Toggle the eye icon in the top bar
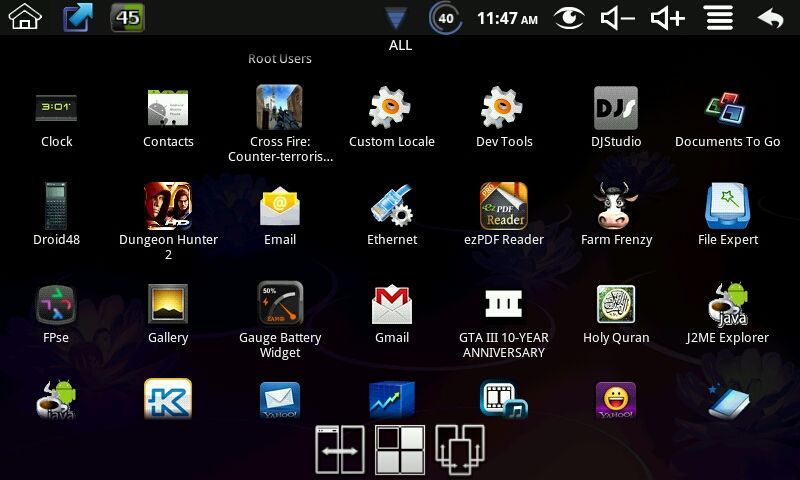Screen dimensions: 800x480 (x=569, y=18)
